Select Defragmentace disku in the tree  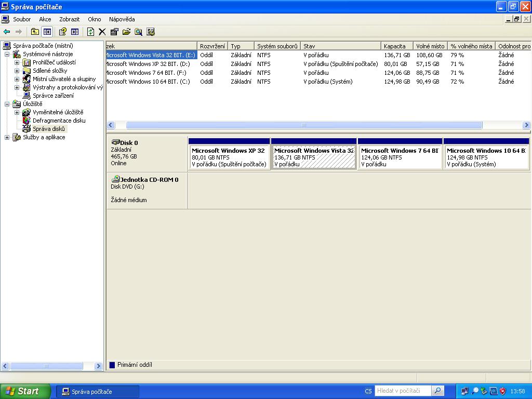59,121
